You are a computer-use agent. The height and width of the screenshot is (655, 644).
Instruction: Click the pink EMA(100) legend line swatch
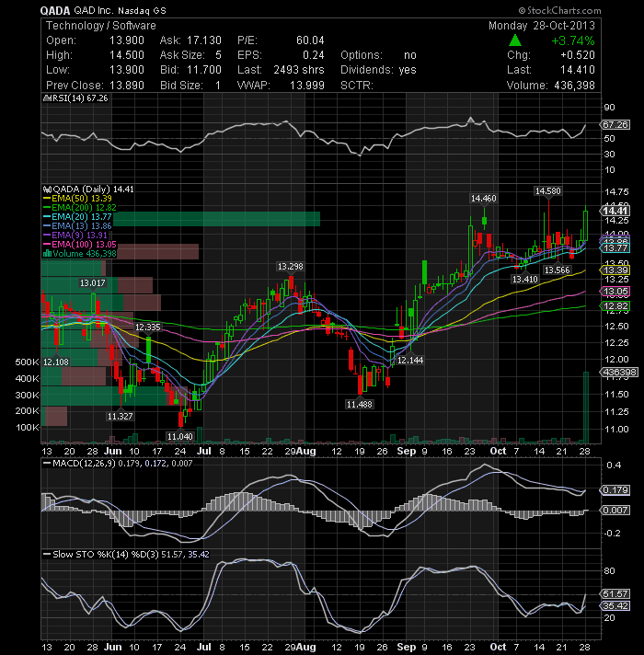point(47,245)
